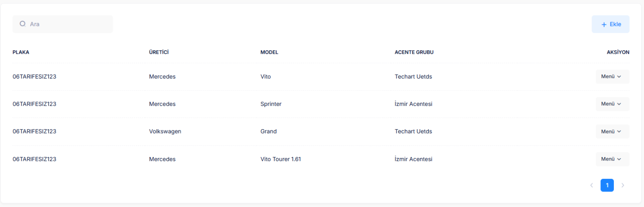Image resolution: width=644 pixels, height=207 pixels.
Task: Focus the Ara search field
Action: click(67, 24)
